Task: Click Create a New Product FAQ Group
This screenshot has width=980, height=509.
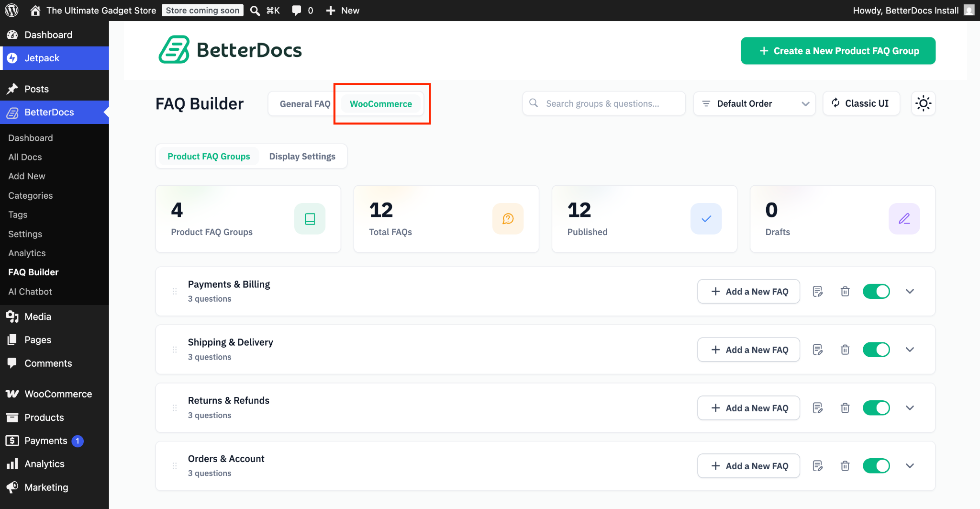Action: [838, 51]
